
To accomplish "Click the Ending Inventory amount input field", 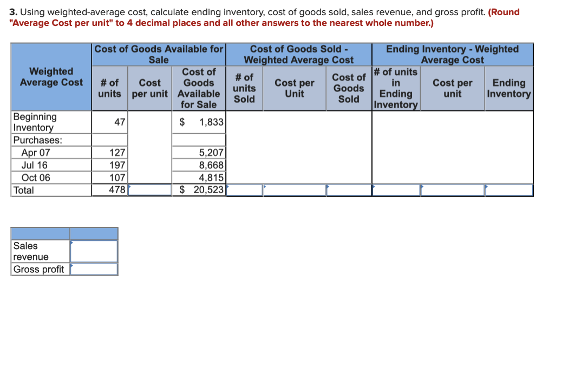I will point(509,190).
